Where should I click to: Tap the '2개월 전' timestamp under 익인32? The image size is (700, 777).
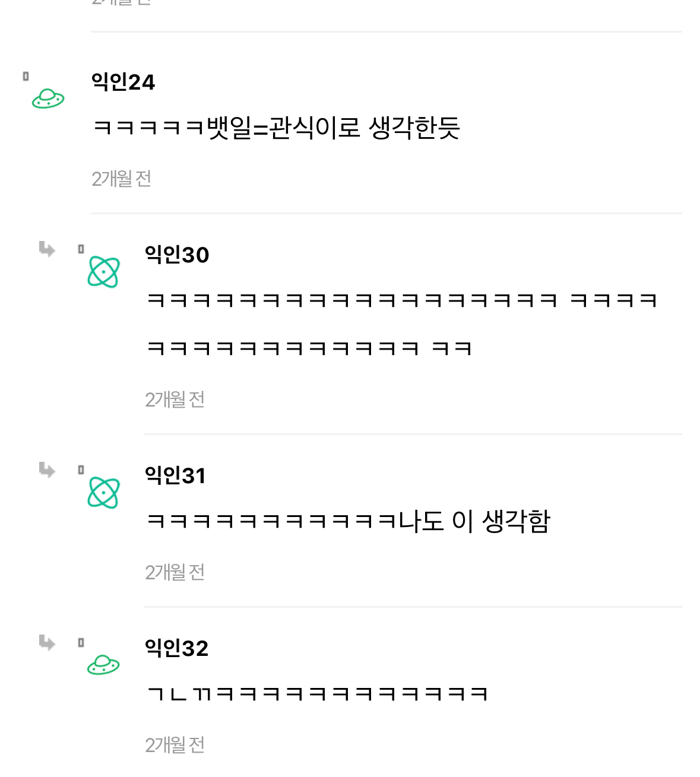(175, 745)
